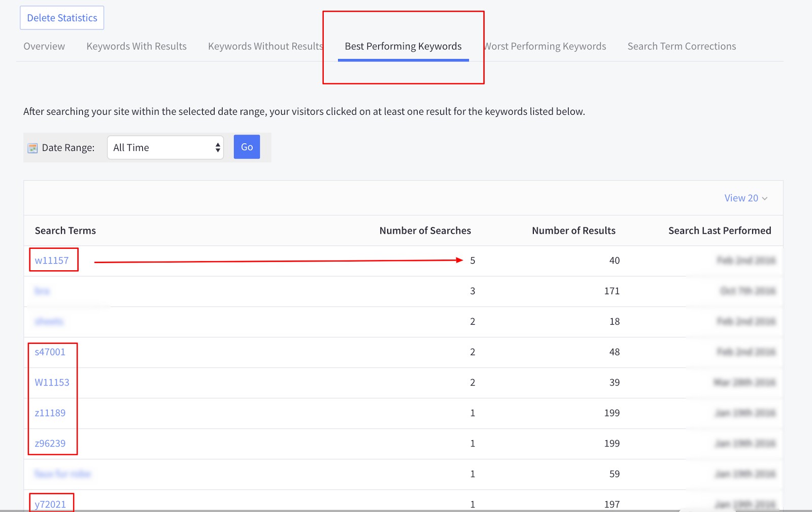Open the Keywords With Results tab

pos(137,46)
